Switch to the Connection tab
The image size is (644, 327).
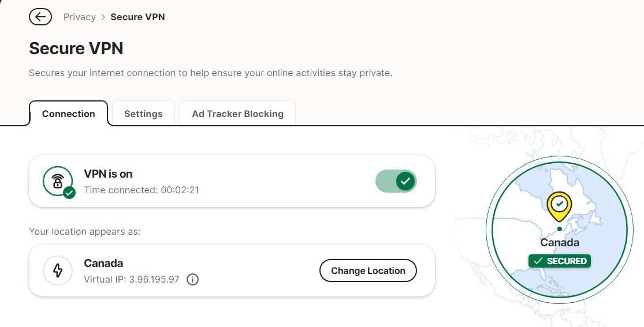pos(68,114)
